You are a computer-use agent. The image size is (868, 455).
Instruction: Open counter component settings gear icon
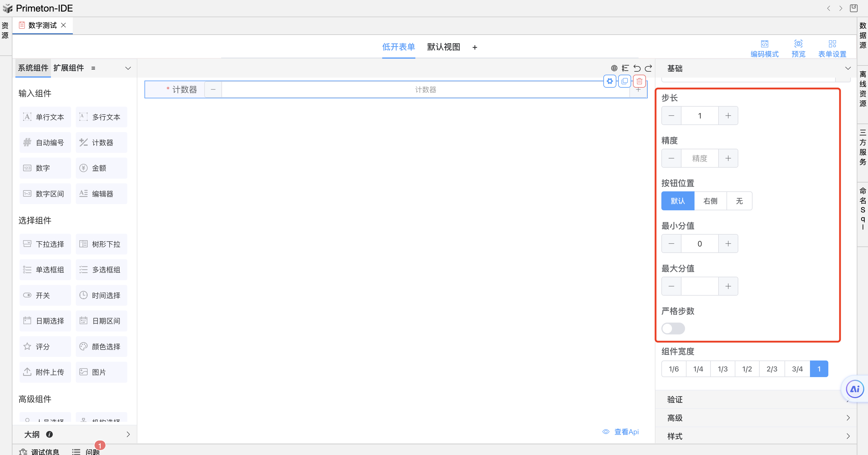tap(610, 81)
